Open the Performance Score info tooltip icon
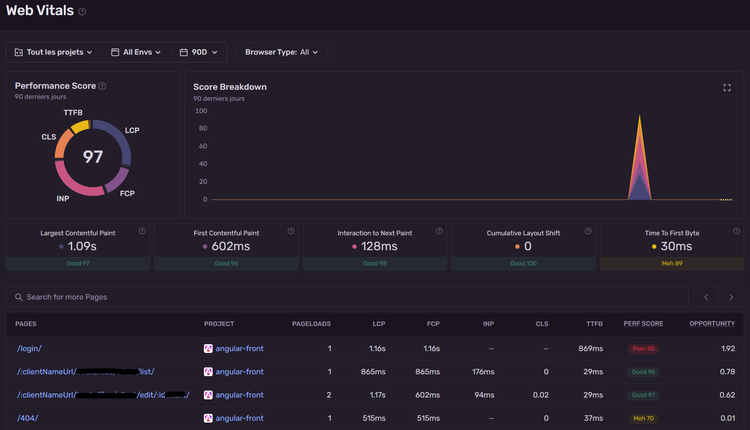Screen dimensions: 750x430 click(102, 86)
